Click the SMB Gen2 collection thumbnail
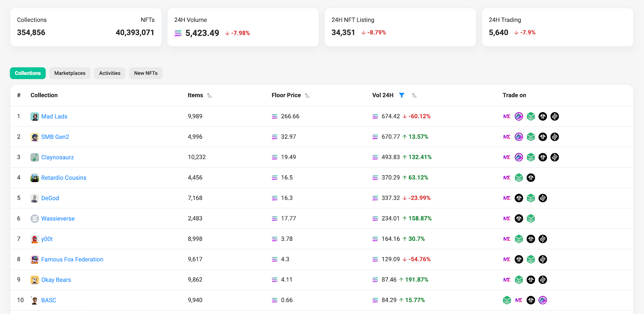Viewport: 644px width, 314px height. [35, 137]
